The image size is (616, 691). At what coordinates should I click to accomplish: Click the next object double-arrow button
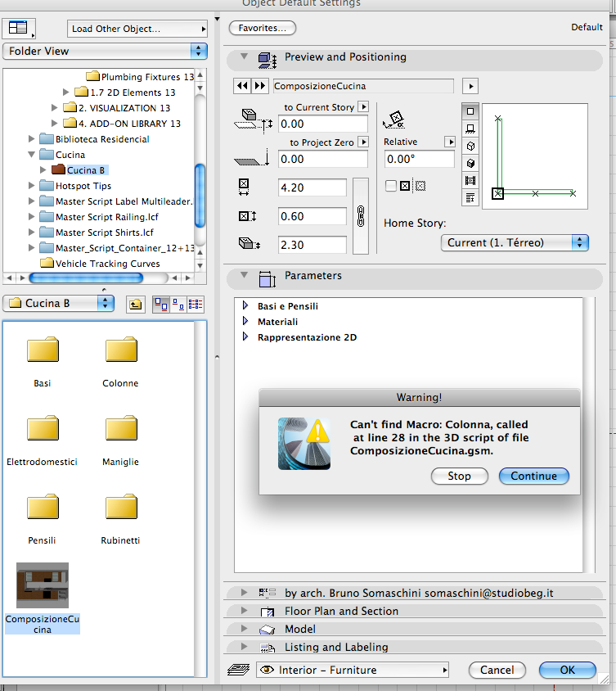[x=260, y=85]
